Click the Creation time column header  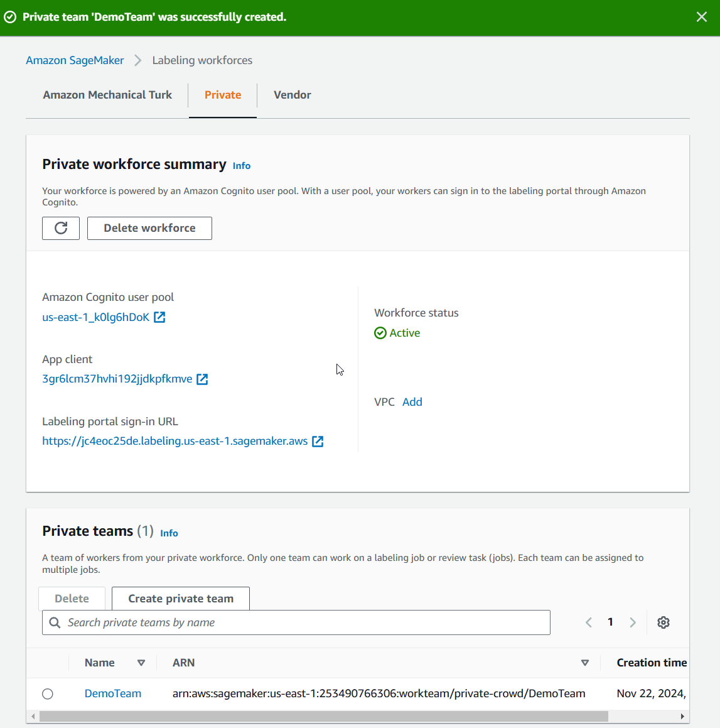652,663
